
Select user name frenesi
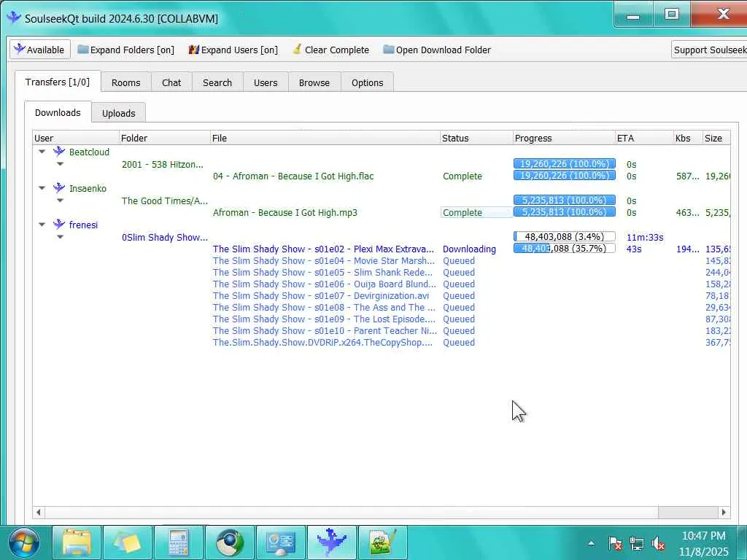click(83, 225)
